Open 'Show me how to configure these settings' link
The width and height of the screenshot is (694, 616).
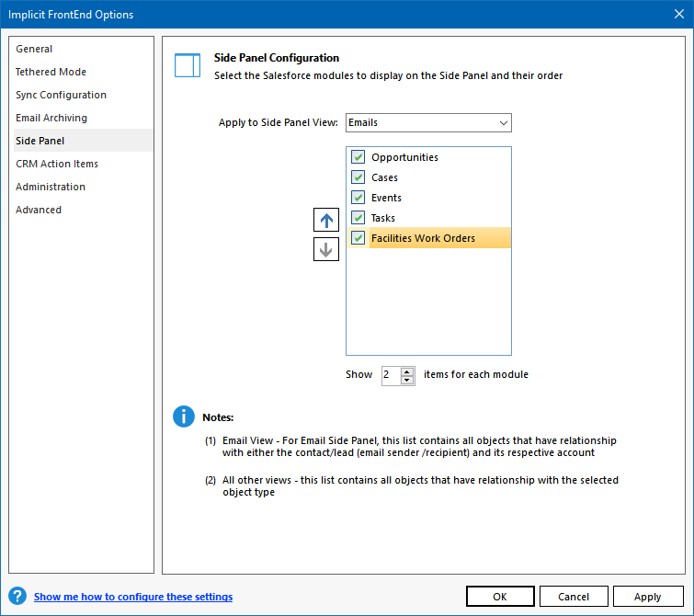pos(133,597)
